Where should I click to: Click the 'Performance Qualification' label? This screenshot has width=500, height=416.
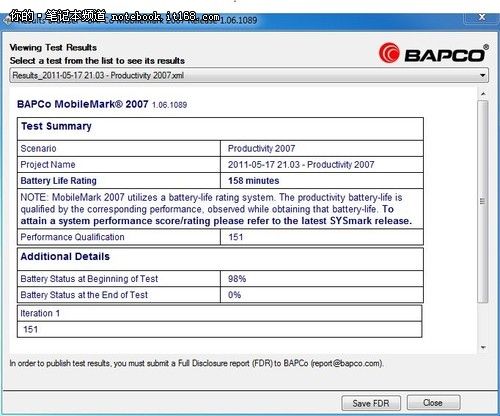pyautogui.click(x=72, y=237)
